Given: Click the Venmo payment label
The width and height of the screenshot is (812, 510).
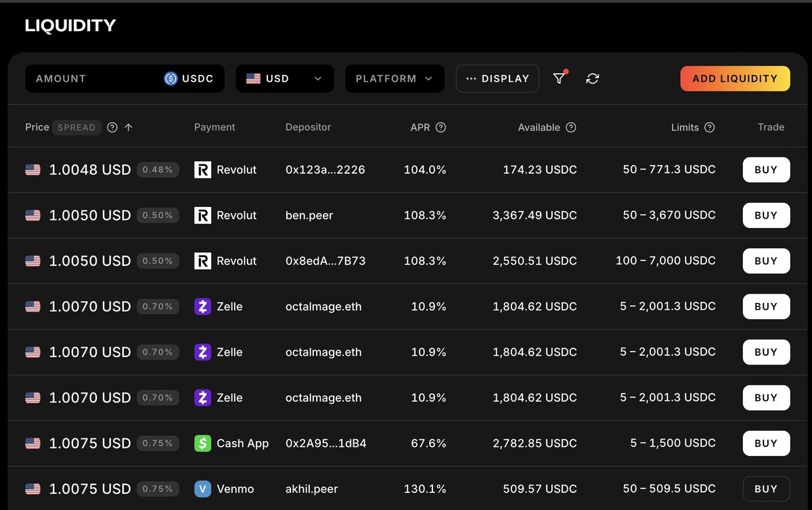Looking at the screenshot, I should [235, 488].
